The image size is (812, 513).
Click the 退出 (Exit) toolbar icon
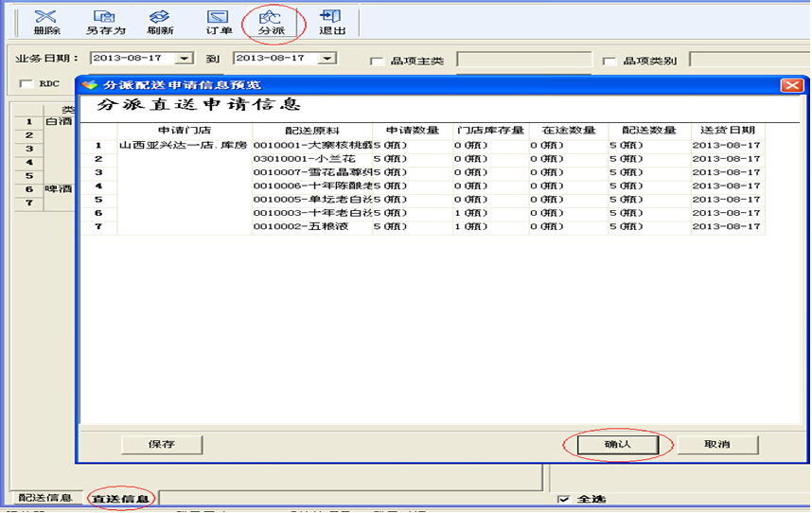coord(331,22)
